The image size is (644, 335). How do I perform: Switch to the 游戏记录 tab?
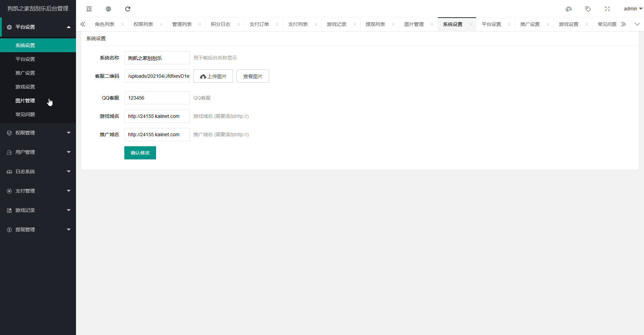337,24
